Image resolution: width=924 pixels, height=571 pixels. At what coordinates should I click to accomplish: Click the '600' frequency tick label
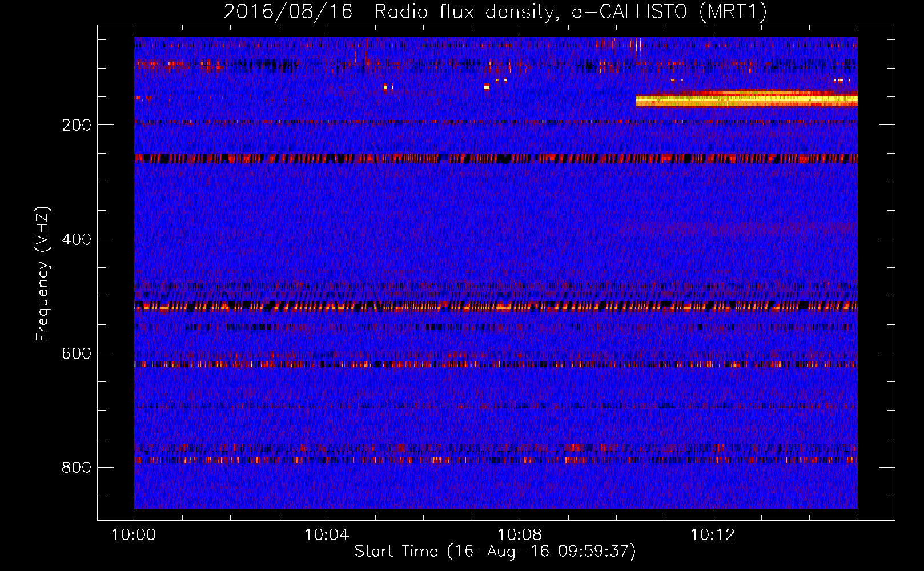(77, 353)
